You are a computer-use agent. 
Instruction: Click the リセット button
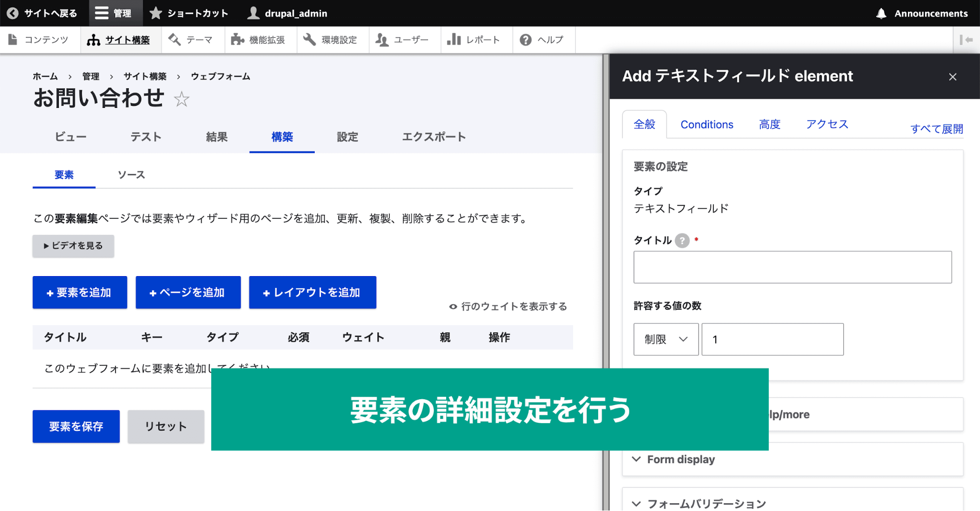coord(166,426)
